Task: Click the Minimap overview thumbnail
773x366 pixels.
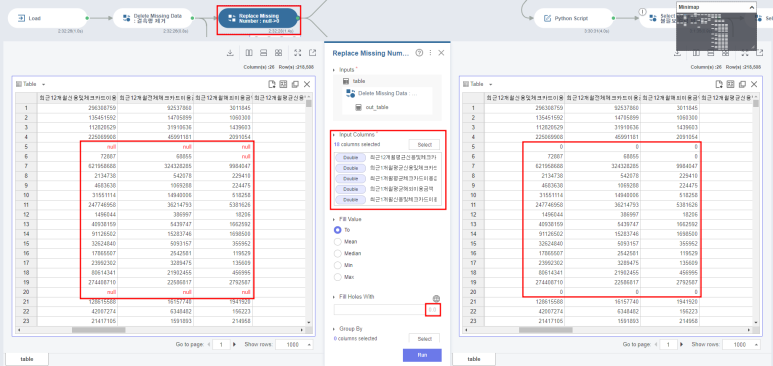Action: point(716,31)
